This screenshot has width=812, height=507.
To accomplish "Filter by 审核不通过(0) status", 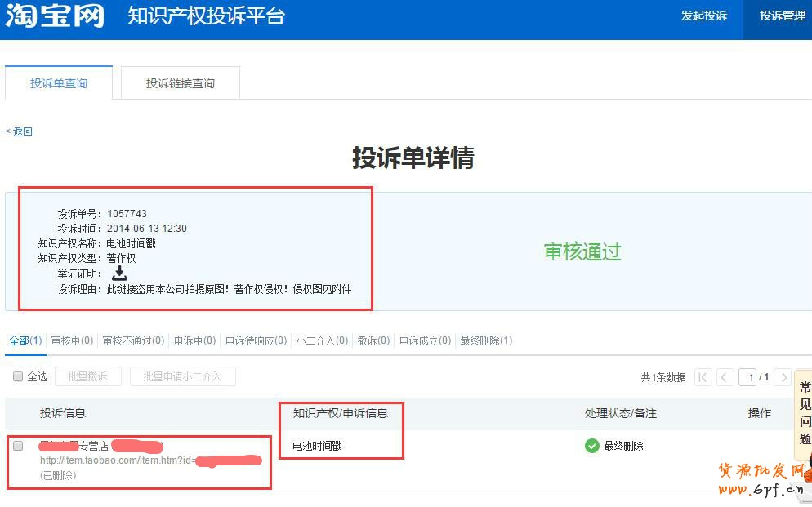I will pyautogui.click(x=133, y=340).
